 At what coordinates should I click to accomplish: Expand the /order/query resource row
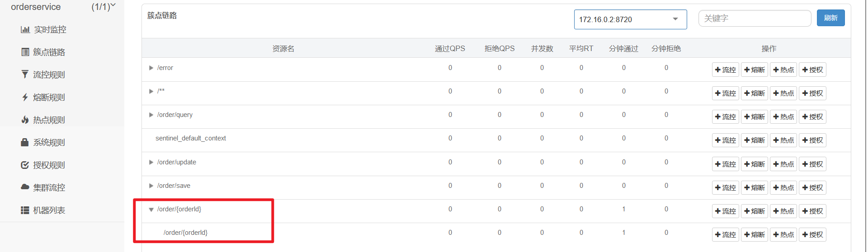click(151, 115)
